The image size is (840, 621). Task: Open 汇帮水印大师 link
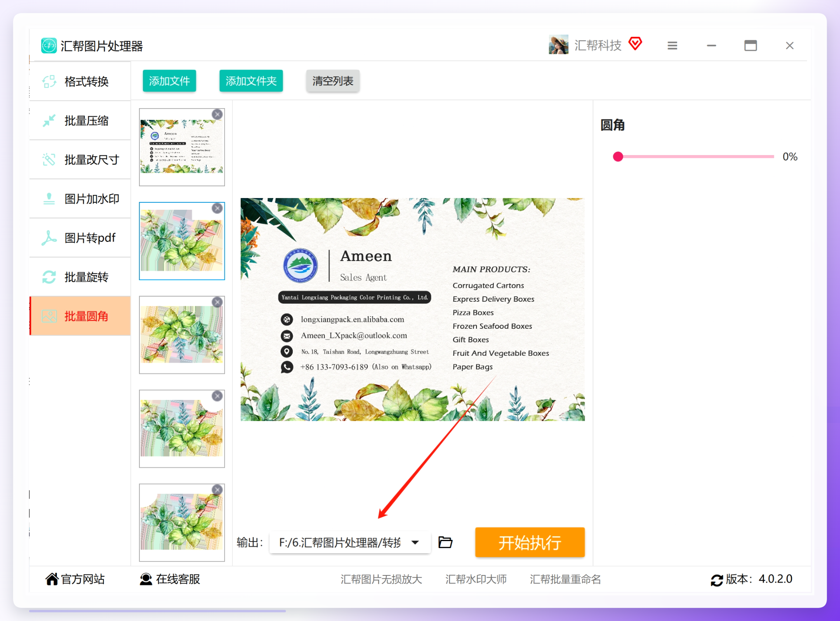pyautogui.click(x=476, y=579)
